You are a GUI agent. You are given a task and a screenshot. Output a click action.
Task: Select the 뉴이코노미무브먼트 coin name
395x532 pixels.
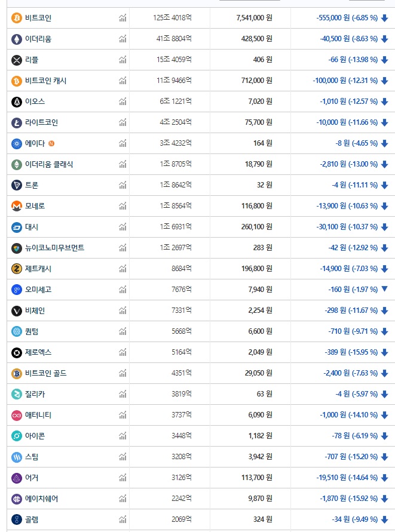point(54,248)
